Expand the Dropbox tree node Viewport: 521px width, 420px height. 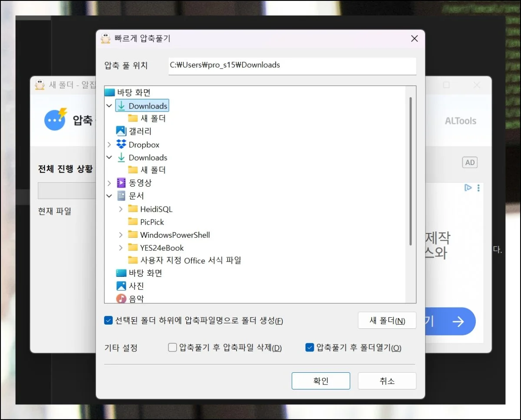point(109,144)
